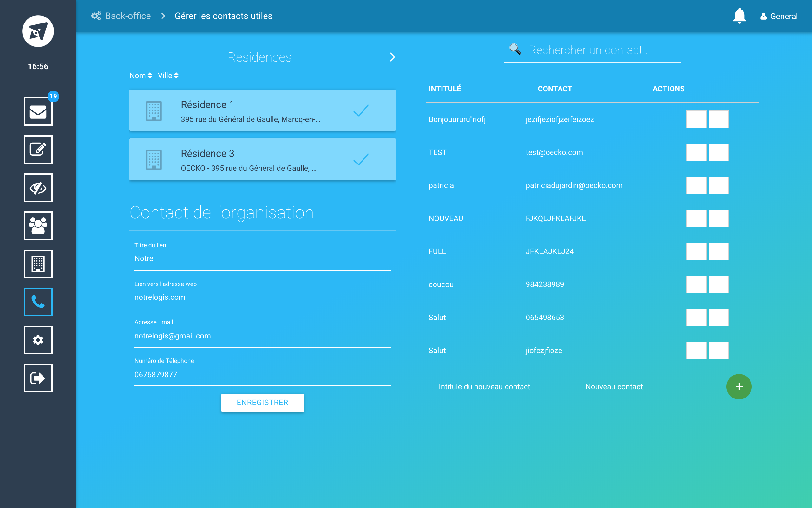Image resolution: width=812 pixels, height=508 pixels.
Task: Click the ENREGISTRER button
Action: (262, 403)
